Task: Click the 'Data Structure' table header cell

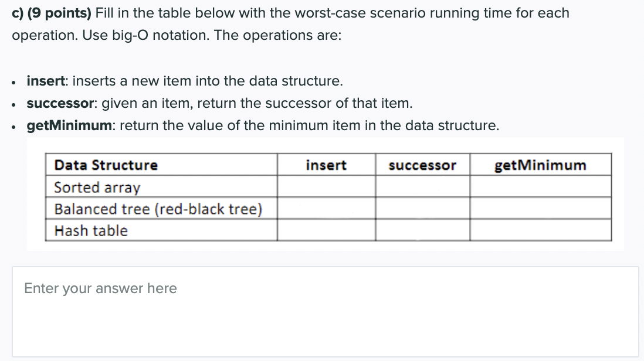Action: pyautogui.click(x=106, y=165)
